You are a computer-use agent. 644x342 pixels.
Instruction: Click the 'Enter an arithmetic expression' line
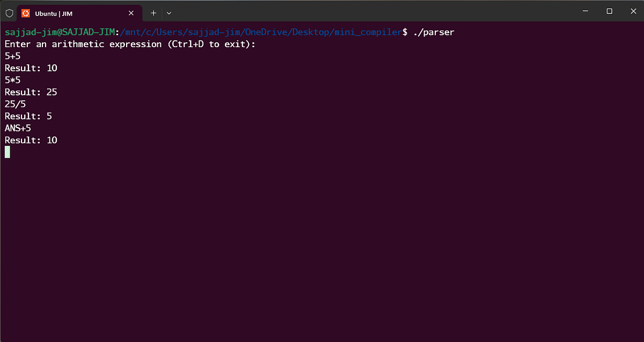point(129,43)
